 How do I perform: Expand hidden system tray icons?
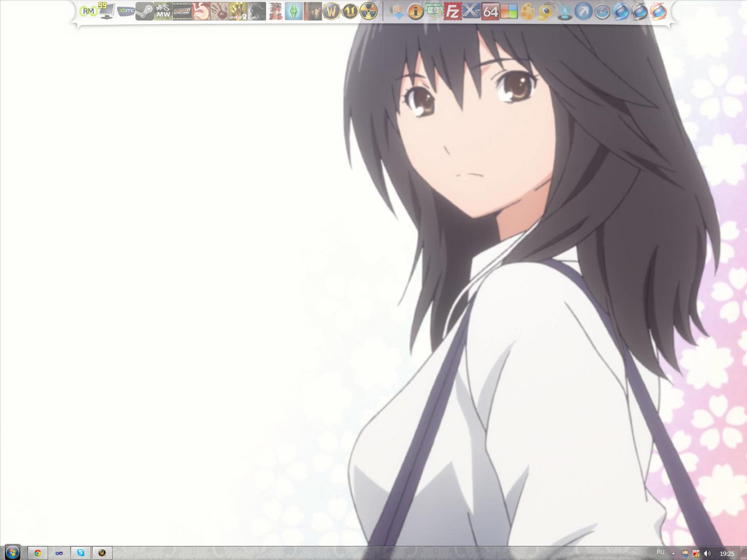click(673, 554)
